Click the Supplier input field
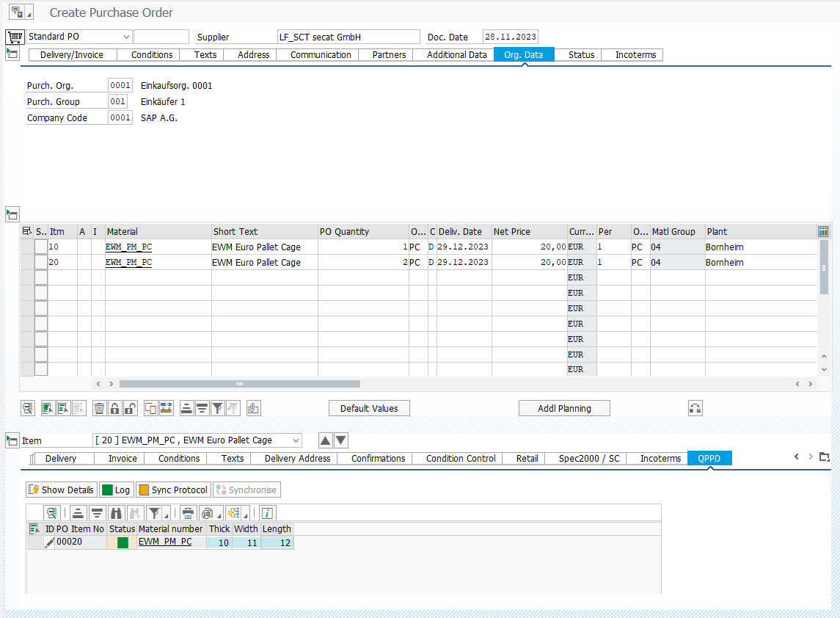The width and height of the screenshot is (840, 618). click(x=348, y=37)
